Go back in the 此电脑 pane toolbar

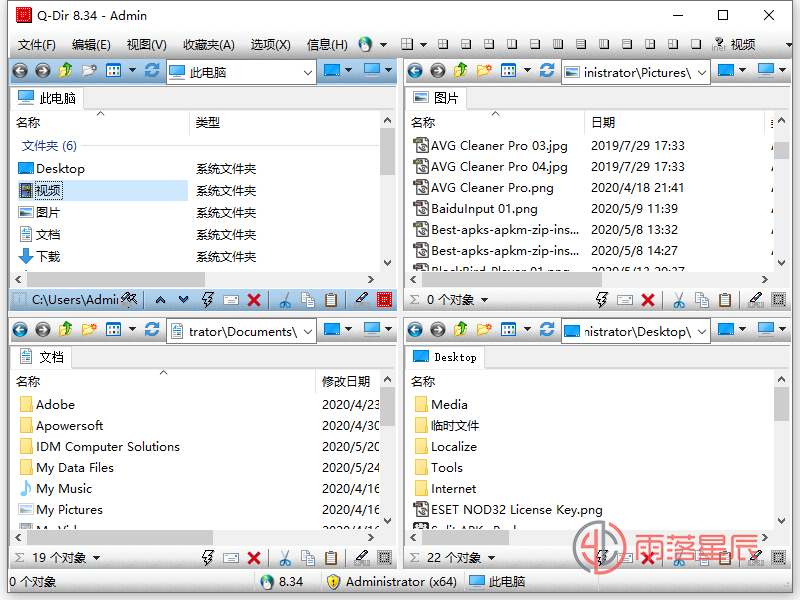(20, 70)
